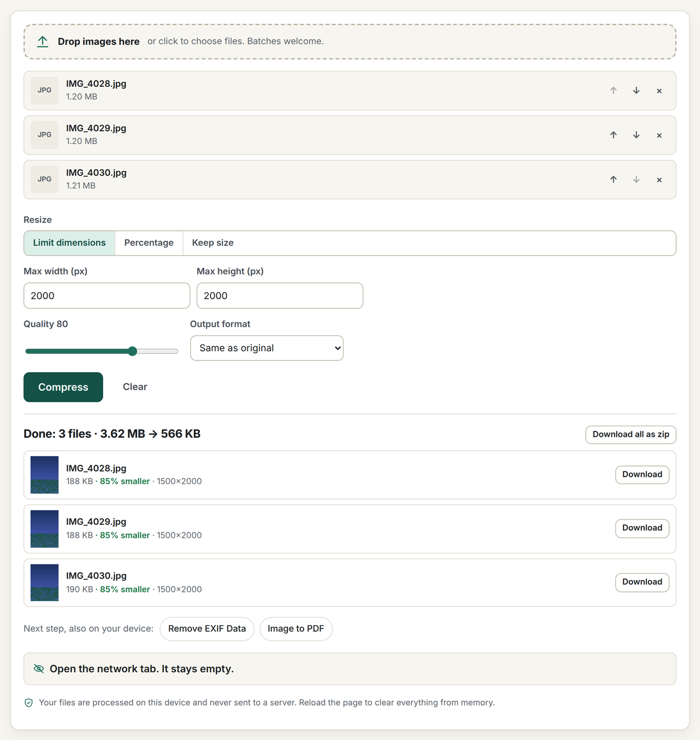Choose the Keep size resize option
The height and width of the screenshot is (740, 700).
point(213,243)
